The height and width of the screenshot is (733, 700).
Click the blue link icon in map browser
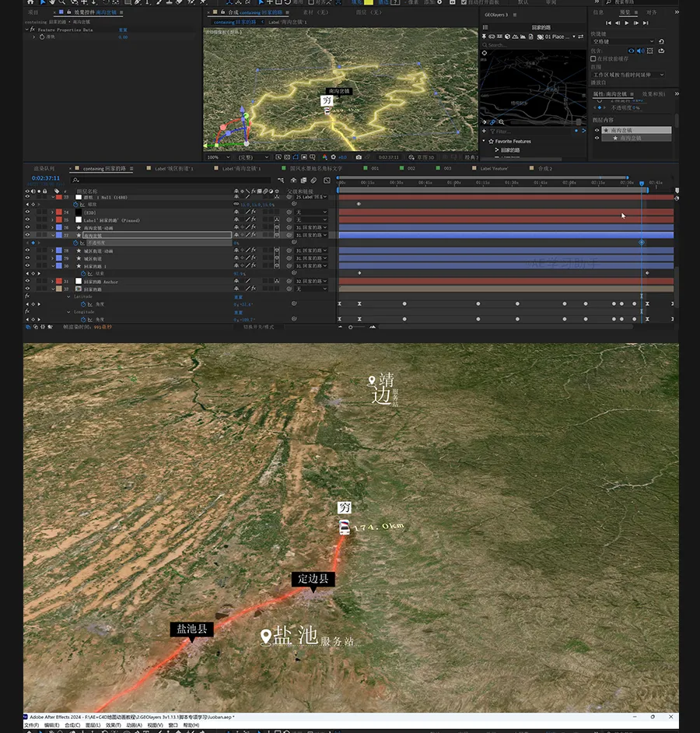[x=492, y=122]
